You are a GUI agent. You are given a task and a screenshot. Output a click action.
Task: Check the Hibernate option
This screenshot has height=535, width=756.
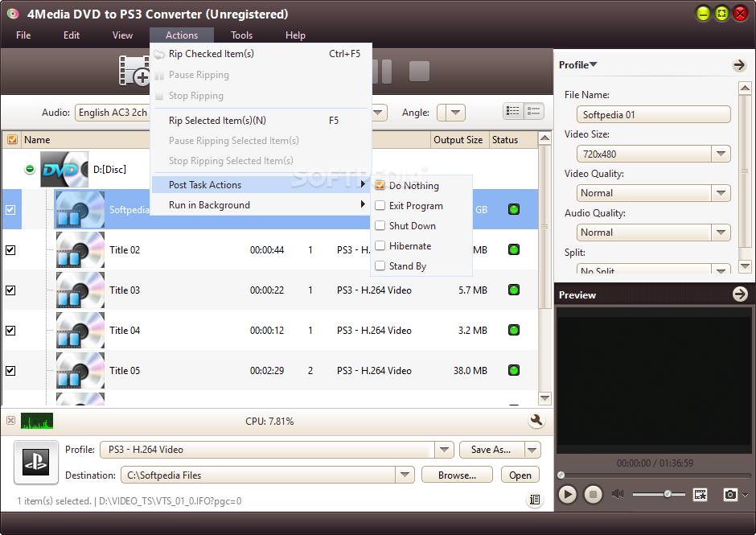(x=421, y=246)
